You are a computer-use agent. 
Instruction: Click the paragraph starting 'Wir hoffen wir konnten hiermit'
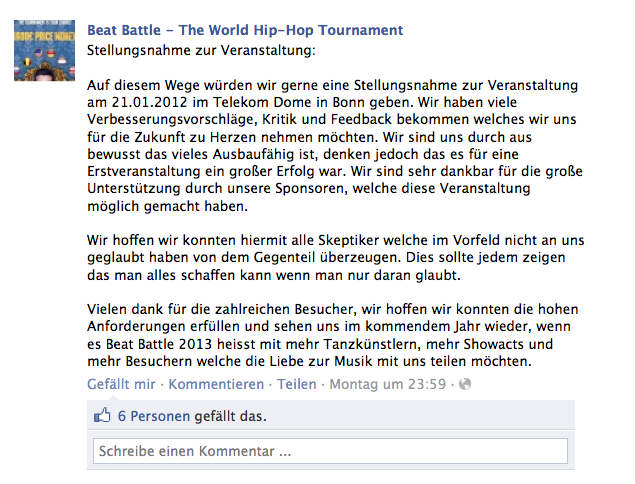pyautogui.click(x=336, y=258)
